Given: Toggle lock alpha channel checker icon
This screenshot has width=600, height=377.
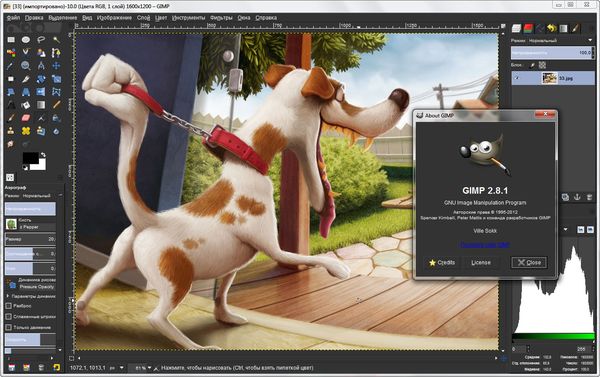Looking at the screenshot, I should click(x=542, y=65).
